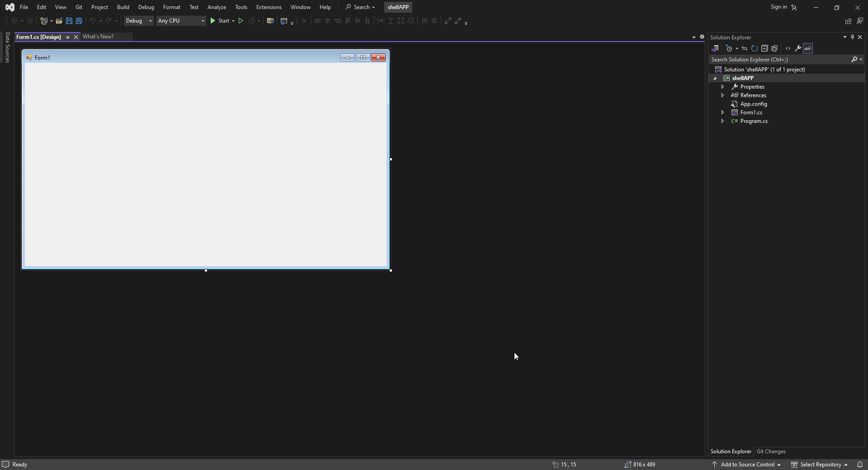The width and height of the screenshot is (868, 470).
Task: Click the Send Feedback icon
Action: click(x=860, y=21)
